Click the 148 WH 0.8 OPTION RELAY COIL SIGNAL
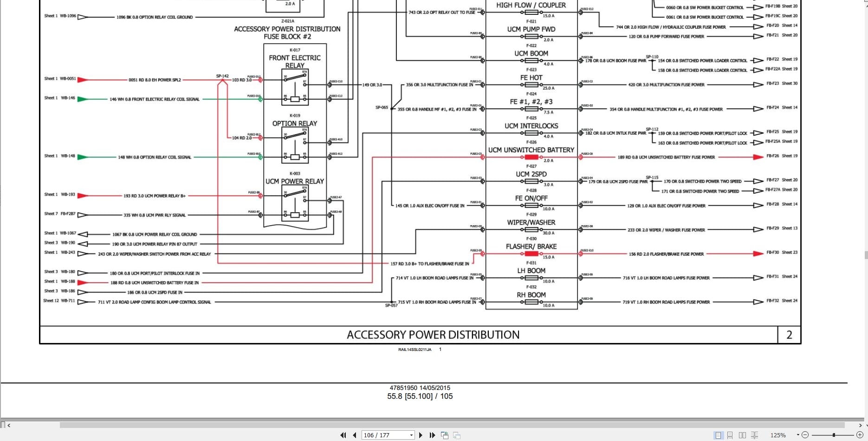The width and height of the screenshot is (868, 441). click(x=155, y=157)
